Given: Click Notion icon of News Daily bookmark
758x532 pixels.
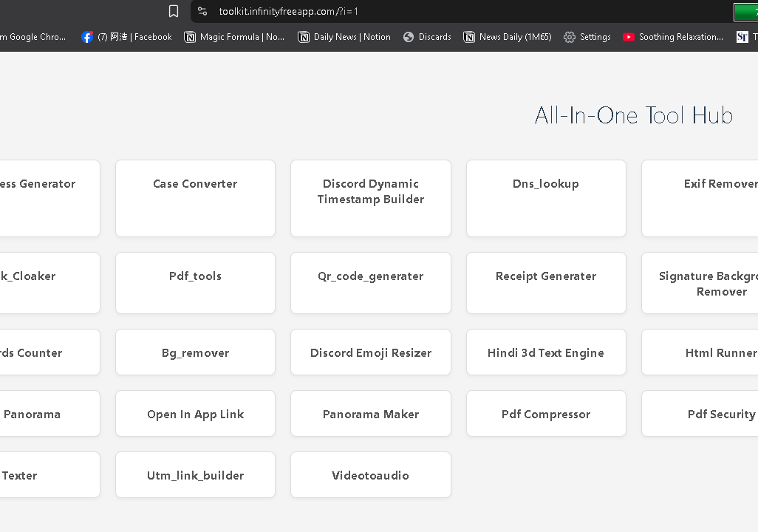Looking at the screenshot, I should pos(469,37).
